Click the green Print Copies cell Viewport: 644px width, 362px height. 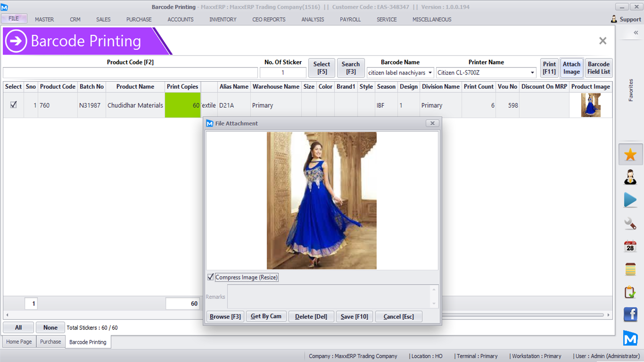[182, 105]
